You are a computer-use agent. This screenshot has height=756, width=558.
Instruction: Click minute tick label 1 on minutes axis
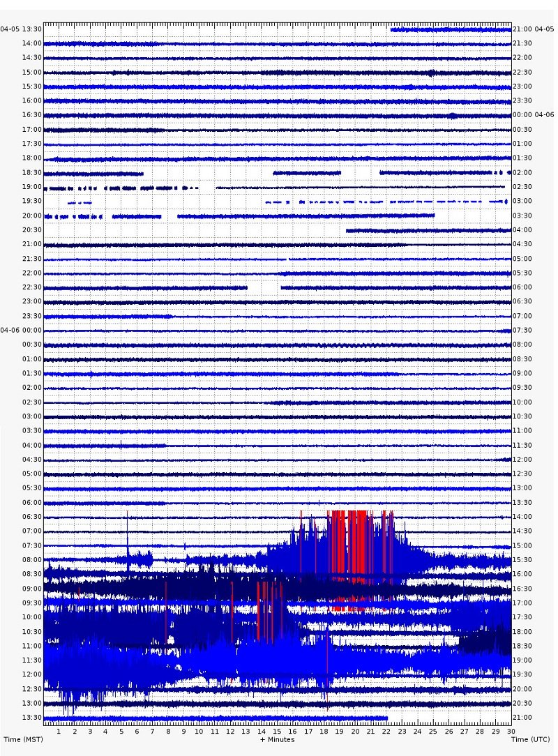59,731
